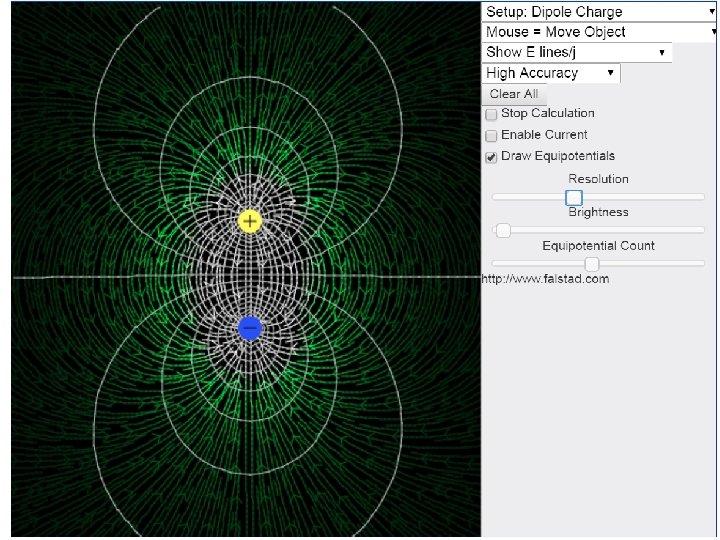Click the Equipotential Count label text
This screenshot has width=720, height=540.
tap(598, 246)
